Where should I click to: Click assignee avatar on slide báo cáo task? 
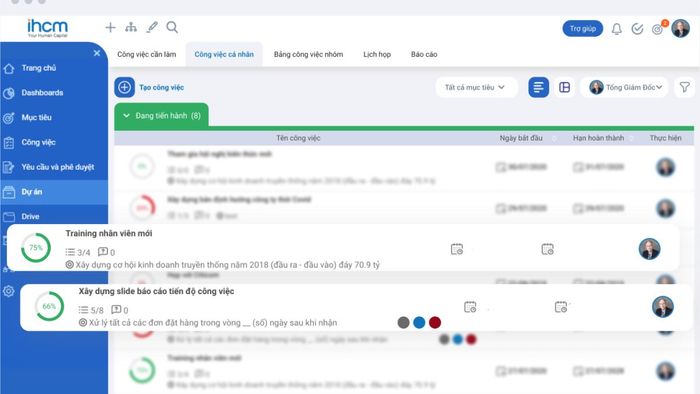(x=662, y=307)
